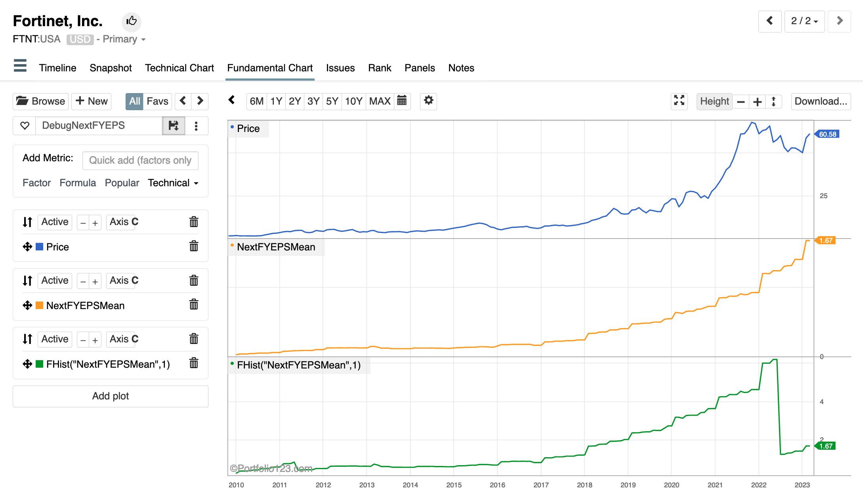Click the Quick add metric input field

coord(140,160)
